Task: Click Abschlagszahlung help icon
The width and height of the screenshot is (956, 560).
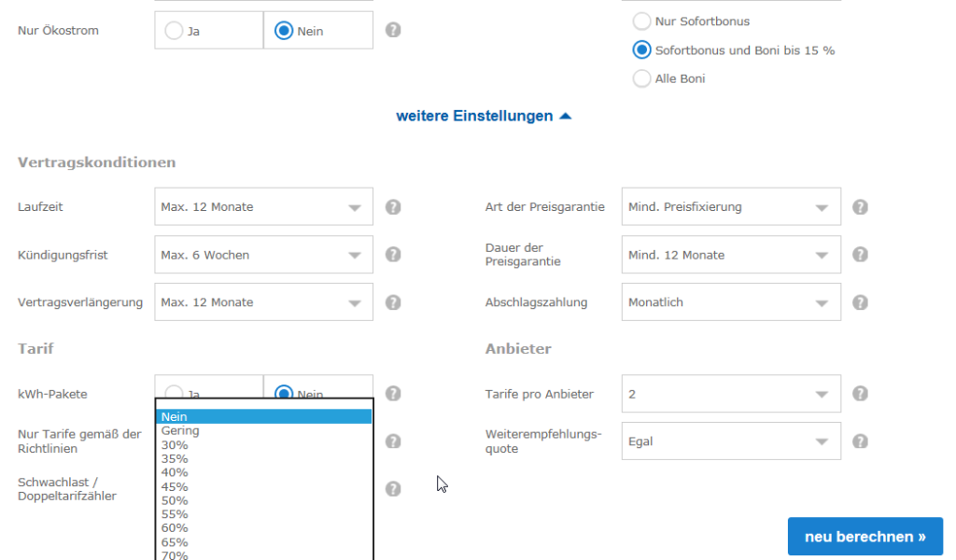Action: click(860, 302)
